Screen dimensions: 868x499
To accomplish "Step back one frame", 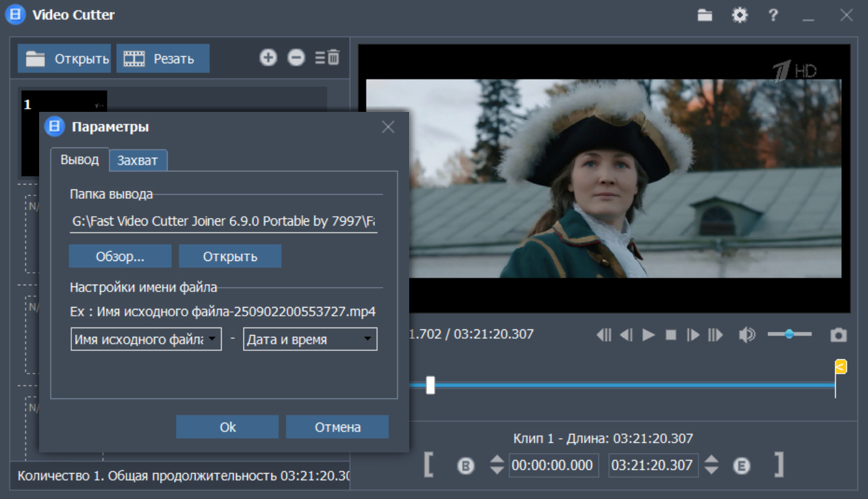I will (626, 335).
